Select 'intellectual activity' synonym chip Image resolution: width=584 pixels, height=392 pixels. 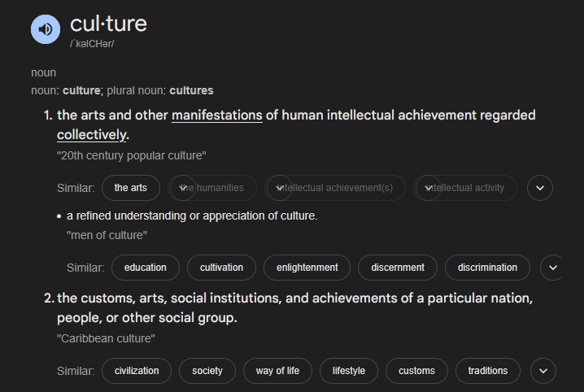click(x=464, y=188)
